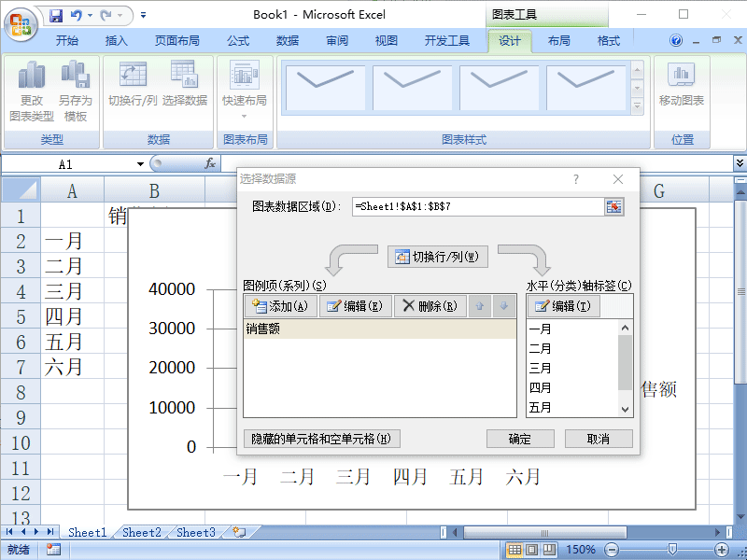
Task: Open Customize Quick Access Toolbar dropdown
Action: pos(143,16)
